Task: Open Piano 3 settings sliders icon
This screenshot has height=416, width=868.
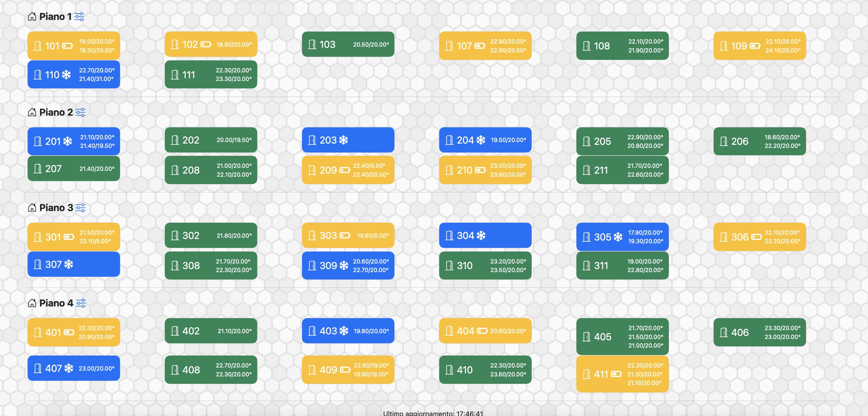Action: pos(80,207)
